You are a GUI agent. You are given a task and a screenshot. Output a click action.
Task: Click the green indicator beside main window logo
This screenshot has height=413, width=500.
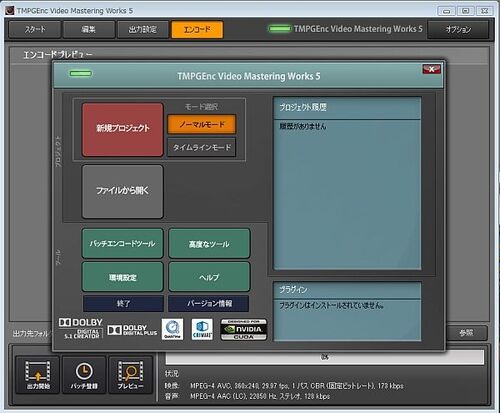tap(279, 29)
